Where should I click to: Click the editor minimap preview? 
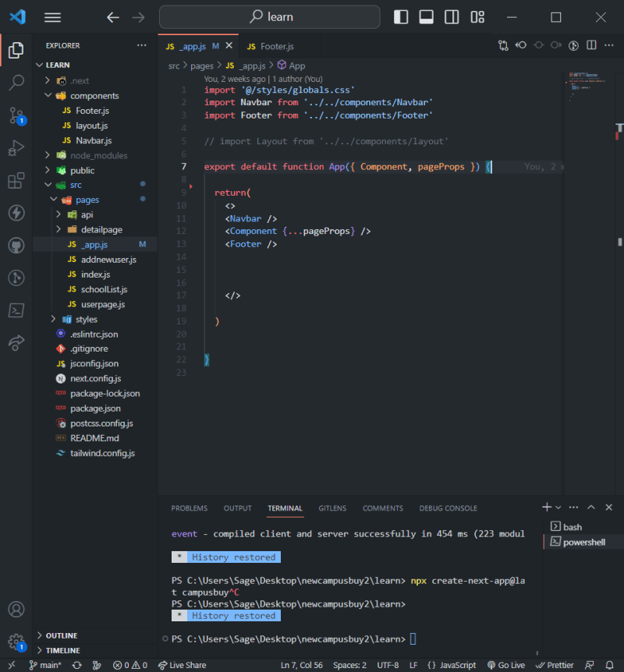pos(587,86)
